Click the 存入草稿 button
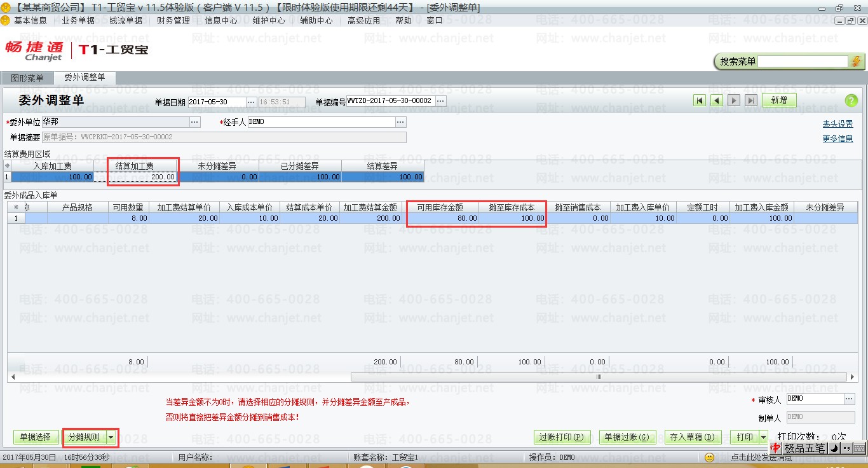The height and width of the screenshot is (468, 868). [x=692, y=437]
